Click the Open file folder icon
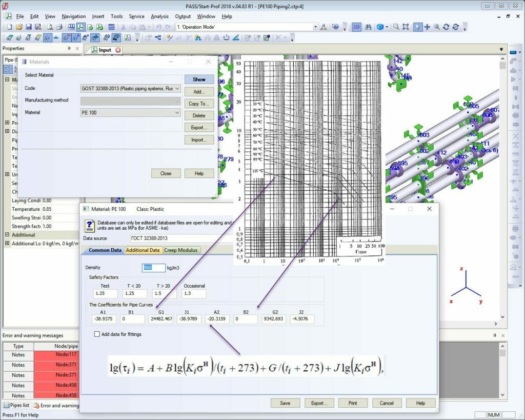 [18, 27]
